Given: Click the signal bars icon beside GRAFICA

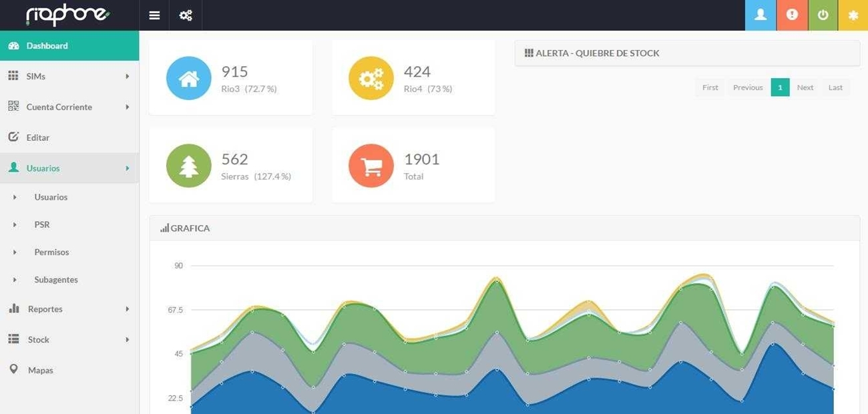Looking at the screenshot, I should point(164,228).
